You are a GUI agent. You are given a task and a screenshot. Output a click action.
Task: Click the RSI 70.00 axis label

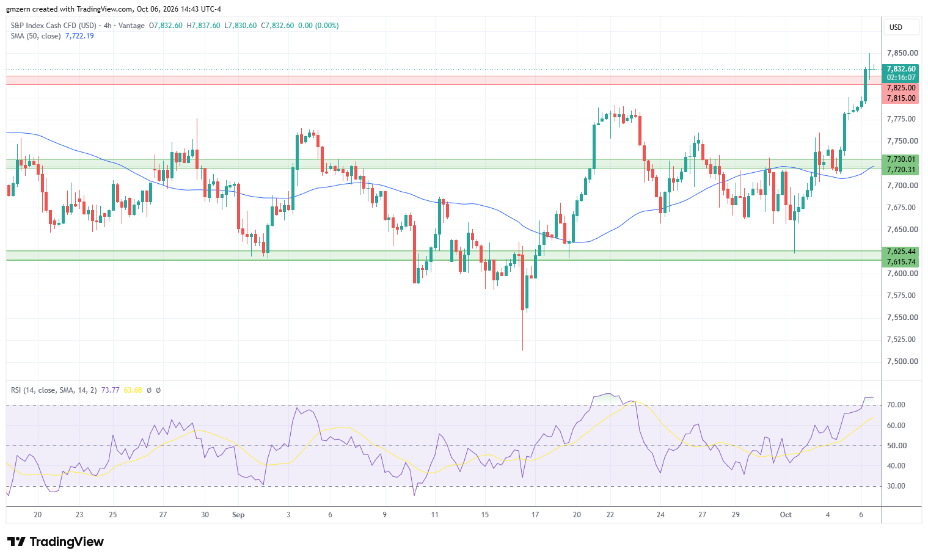(896, 405)
